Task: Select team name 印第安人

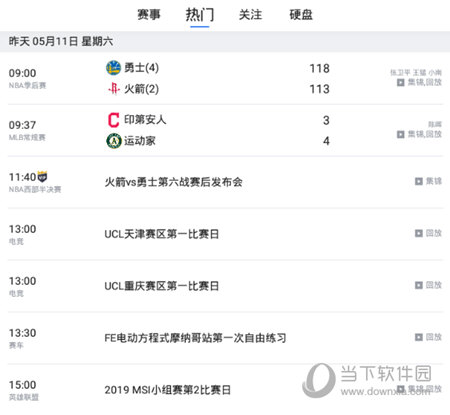Action: [145, 120]
